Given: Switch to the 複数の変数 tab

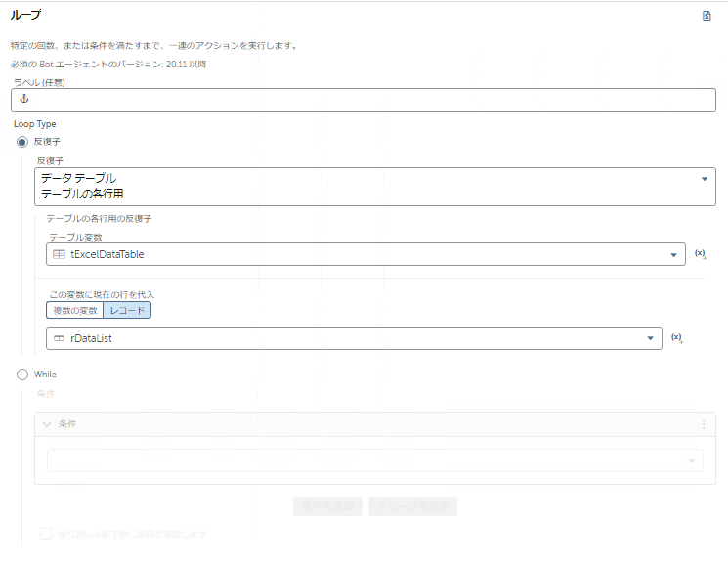Looking at the screenshot, I should click(75, 310).
